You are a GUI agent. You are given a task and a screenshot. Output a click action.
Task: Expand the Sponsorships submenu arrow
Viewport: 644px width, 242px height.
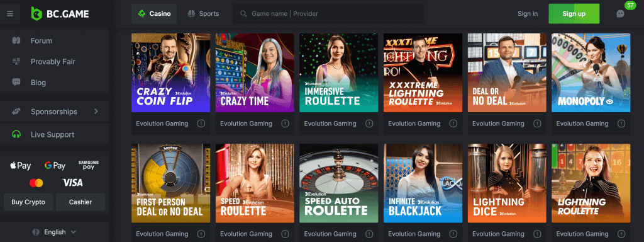(x=96, y=112)
